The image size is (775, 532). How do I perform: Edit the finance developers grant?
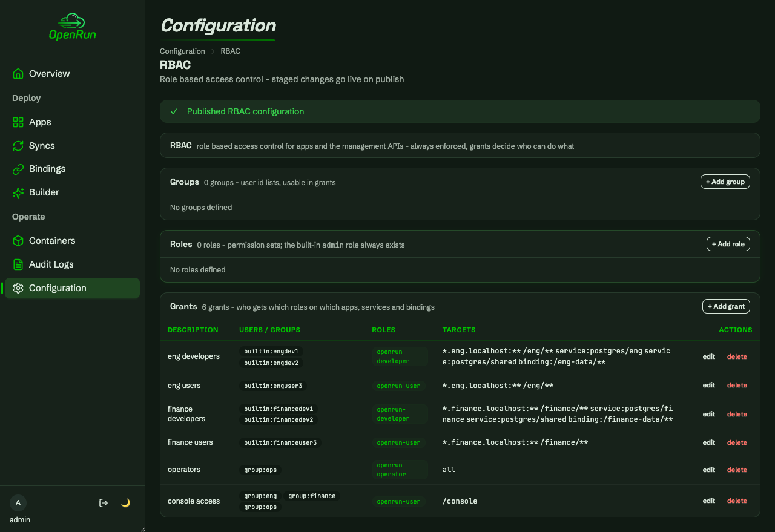click(709, 414)
